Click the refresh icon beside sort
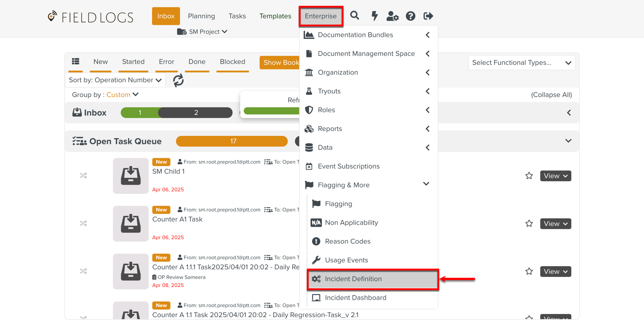The width and height of the screenshot is (644, 333). [x=178, y=80]
